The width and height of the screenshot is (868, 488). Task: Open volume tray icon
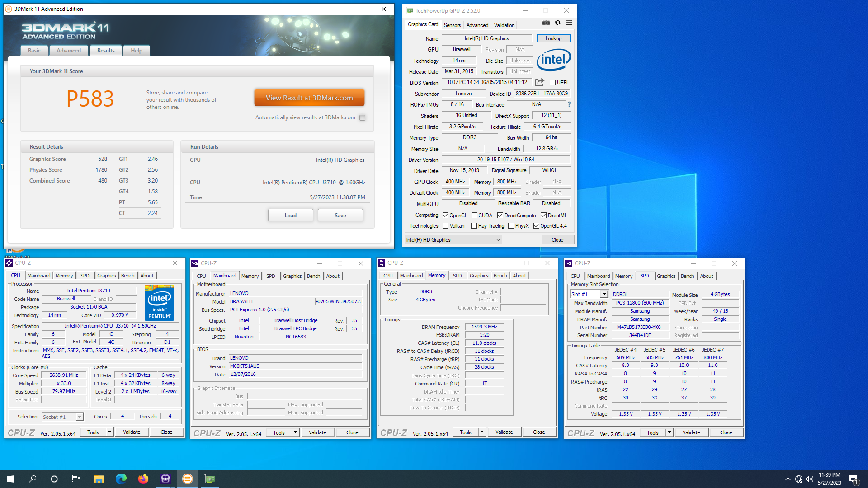810,479
